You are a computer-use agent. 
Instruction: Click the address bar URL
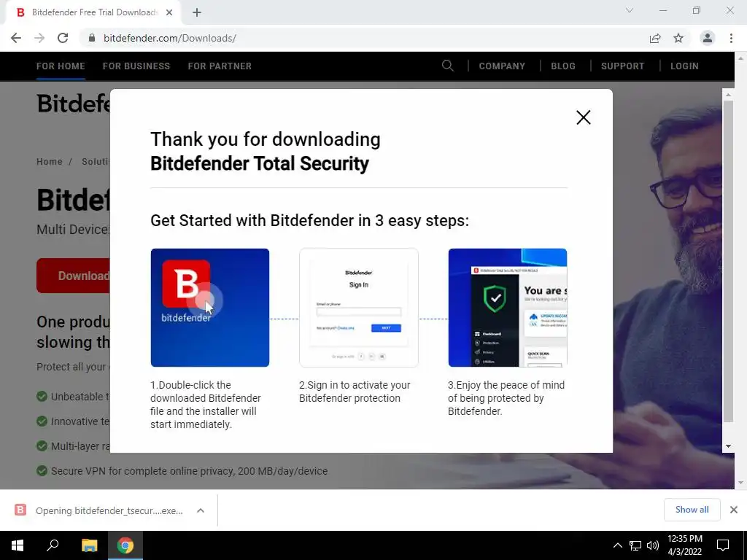(169, 38)
